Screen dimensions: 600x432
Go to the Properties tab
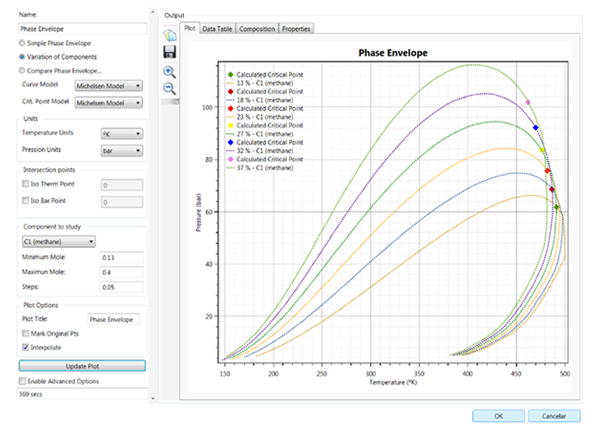(x=296, y=29)
